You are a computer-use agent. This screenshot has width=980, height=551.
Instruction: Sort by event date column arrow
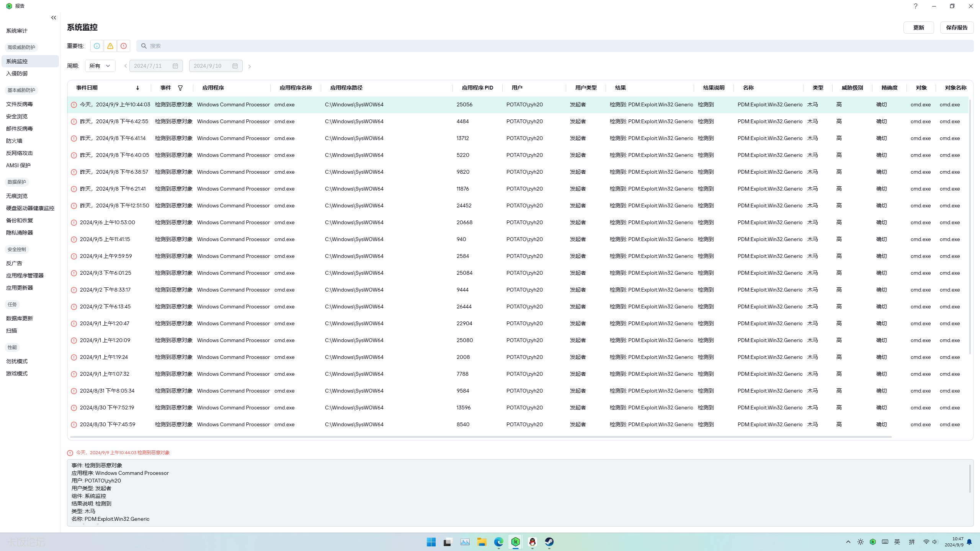pyautogui.click(x=137, y=88)
